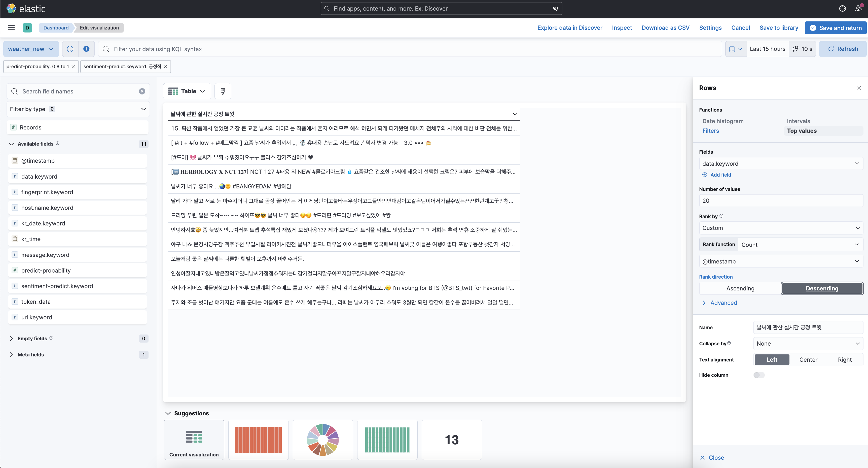868x468 pixels.
Task: Click the saved query filter menu icon
Action: [70, 49]
